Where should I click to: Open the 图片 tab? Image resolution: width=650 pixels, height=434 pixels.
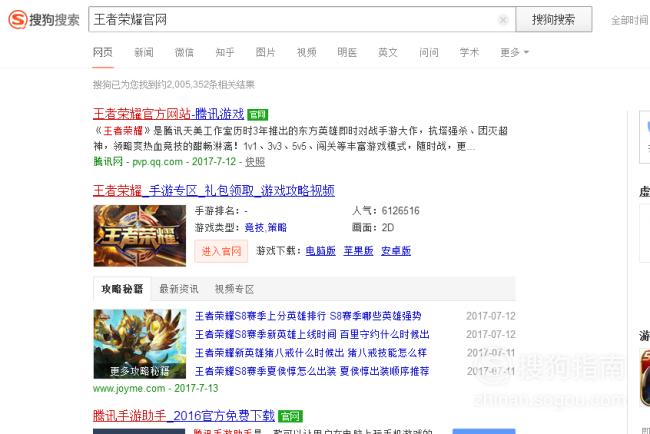point(265,52)
